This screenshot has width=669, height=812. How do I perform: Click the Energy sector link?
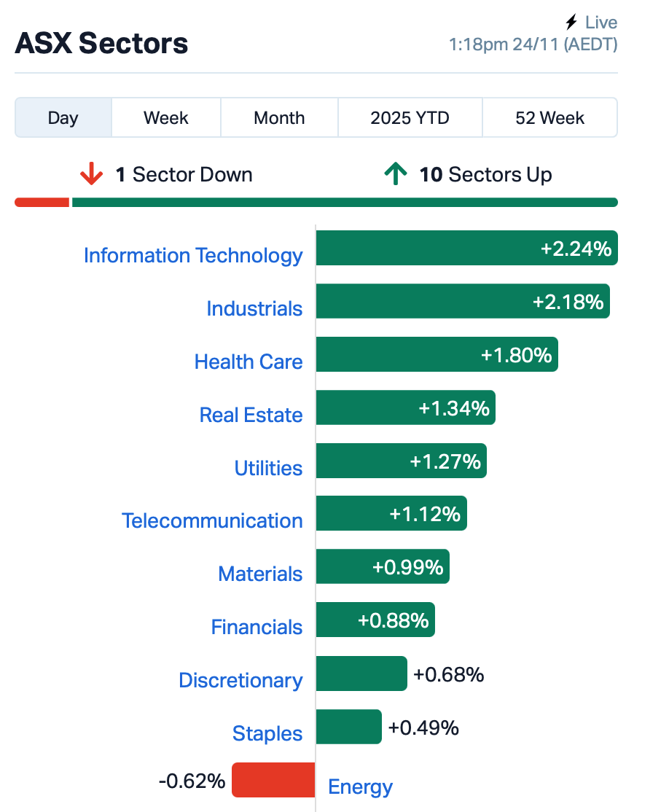tap(360, 786)
